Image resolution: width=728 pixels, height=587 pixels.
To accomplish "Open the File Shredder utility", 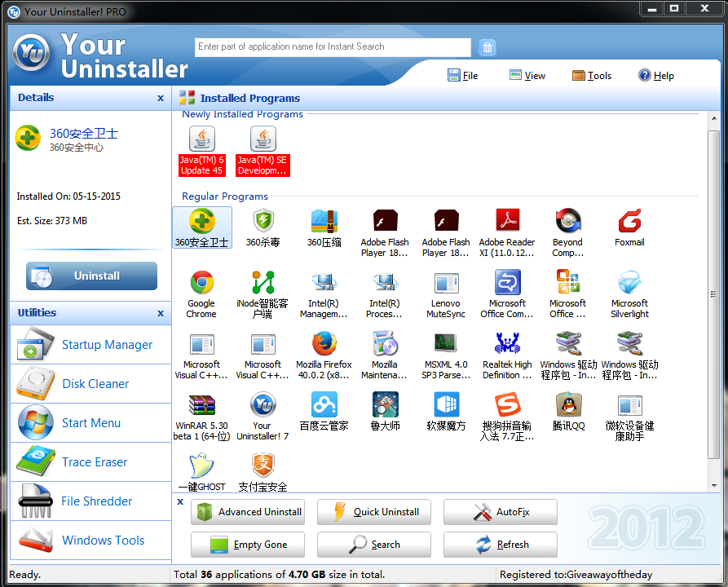I will coord(91,501).
